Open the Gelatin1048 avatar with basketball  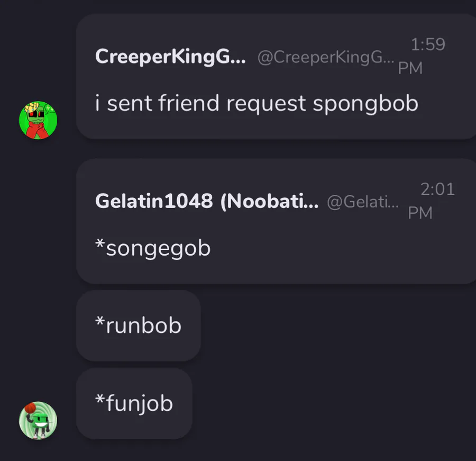coord(38,420)
